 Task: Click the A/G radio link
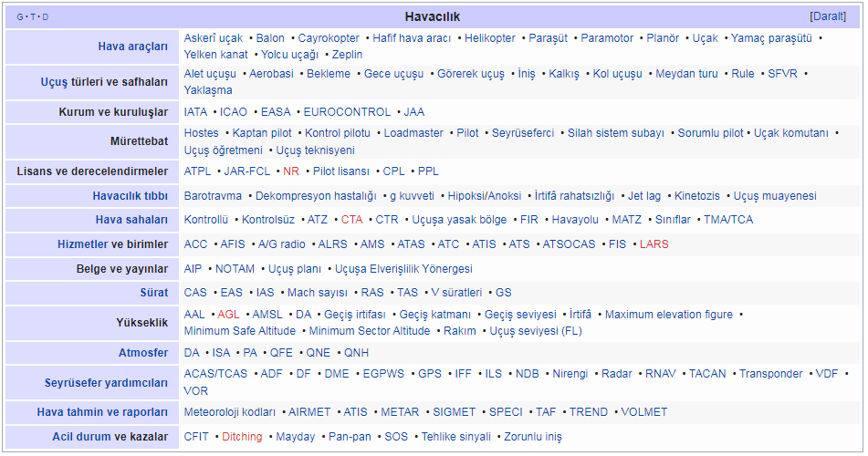[x=282, y=244]
